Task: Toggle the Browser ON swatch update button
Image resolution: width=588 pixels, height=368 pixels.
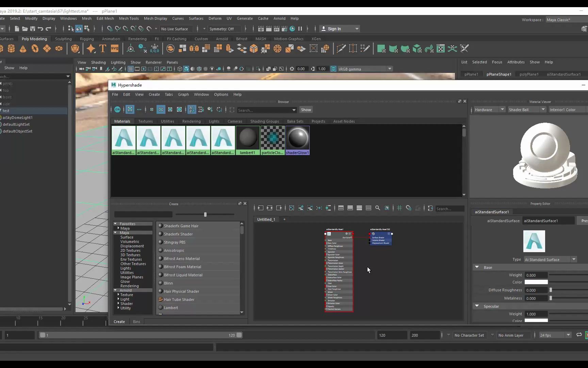Action: [117, 110]
